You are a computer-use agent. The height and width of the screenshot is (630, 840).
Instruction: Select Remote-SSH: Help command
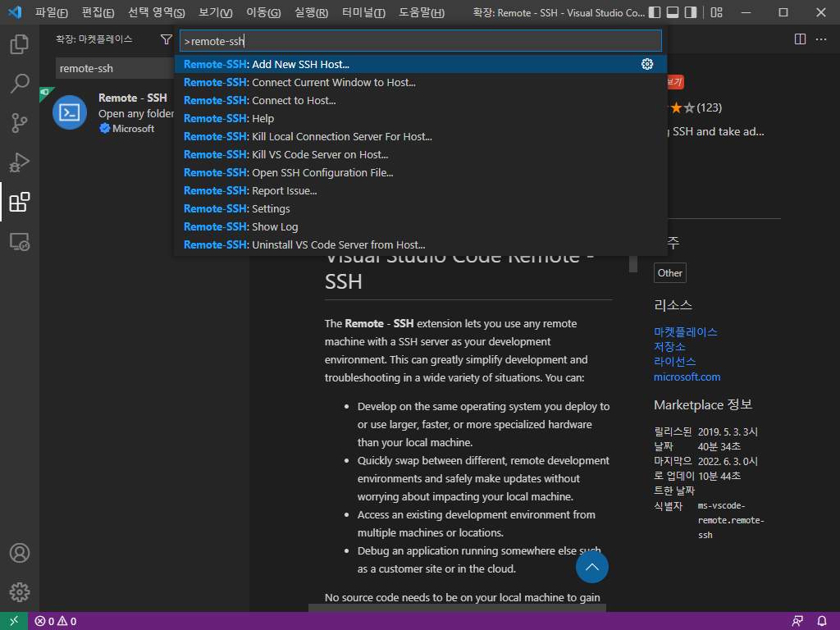[x=421, y=118]
